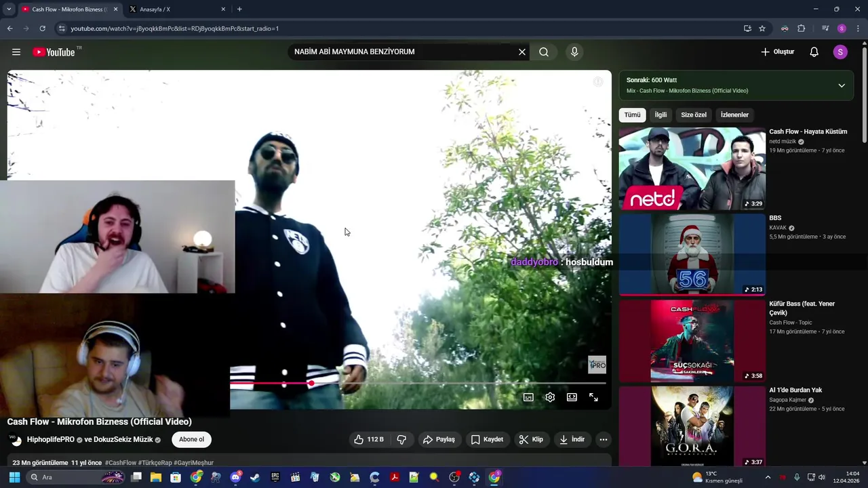Open the #CashFlow hashtag link

[121, 463]
